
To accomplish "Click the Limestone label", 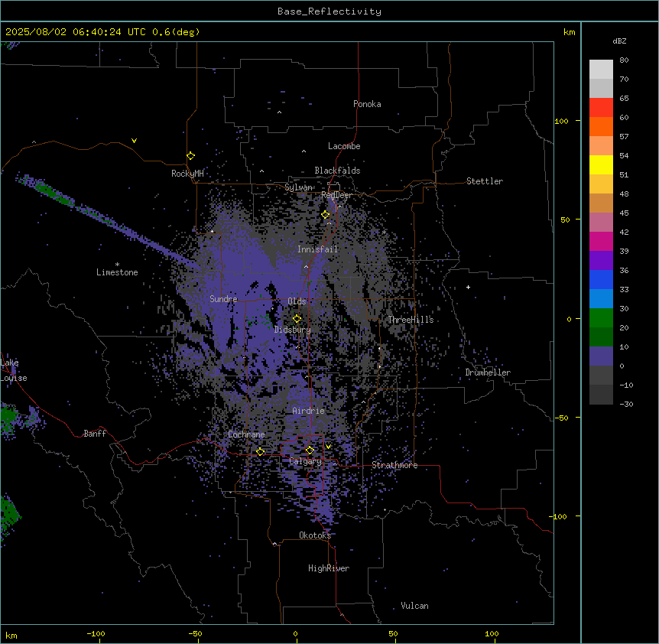I will pyautogui.click(x=117, y=272).
